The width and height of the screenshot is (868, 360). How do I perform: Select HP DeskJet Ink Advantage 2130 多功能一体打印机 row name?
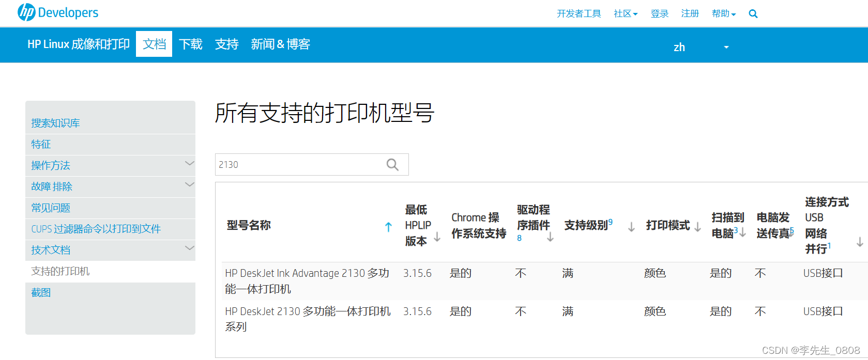click(x=307, y=281)
